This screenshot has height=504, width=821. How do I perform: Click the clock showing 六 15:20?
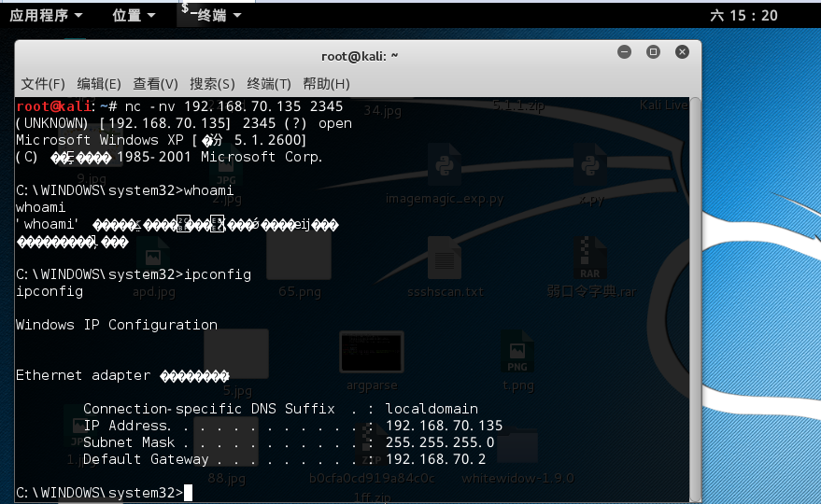[743, 15]
